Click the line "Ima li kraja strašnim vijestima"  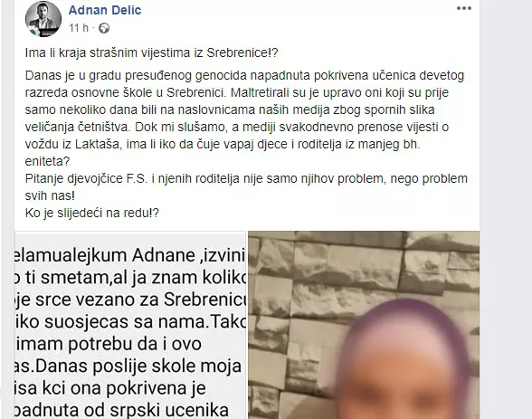click(152, 52)
